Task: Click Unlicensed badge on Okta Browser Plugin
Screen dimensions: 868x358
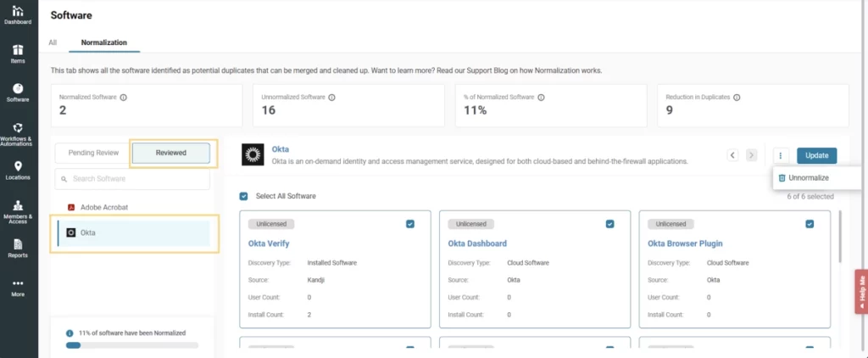Action: coord(671,224)
